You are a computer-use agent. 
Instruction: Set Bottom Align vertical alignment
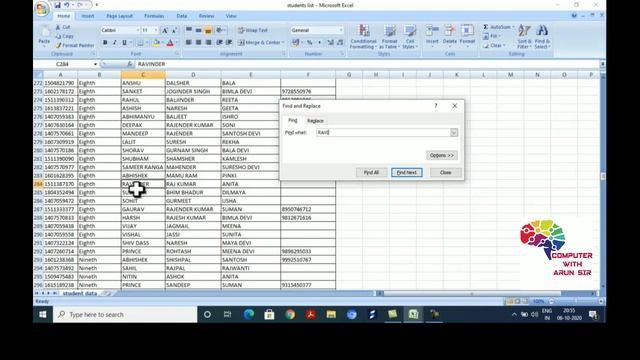point(208,30)
